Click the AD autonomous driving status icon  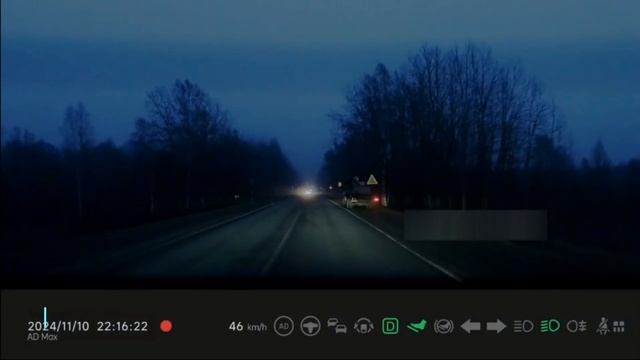point(284,326)
